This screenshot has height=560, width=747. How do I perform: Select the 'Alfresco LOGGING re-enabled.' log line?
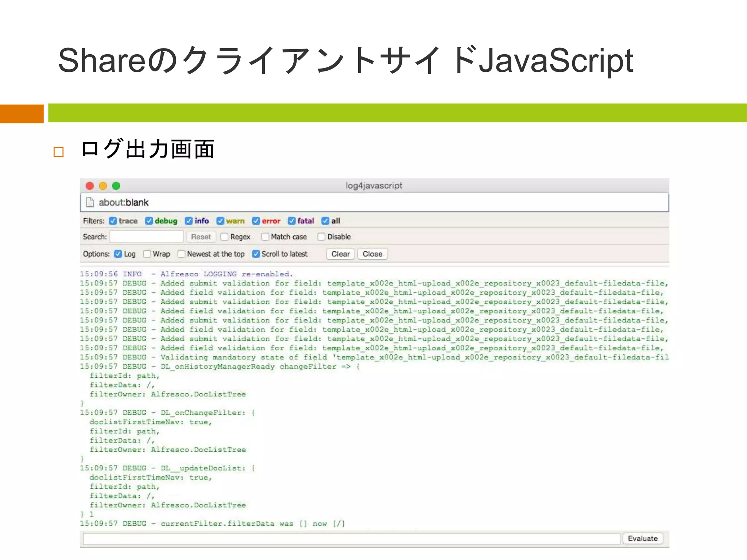coord(186,274)
